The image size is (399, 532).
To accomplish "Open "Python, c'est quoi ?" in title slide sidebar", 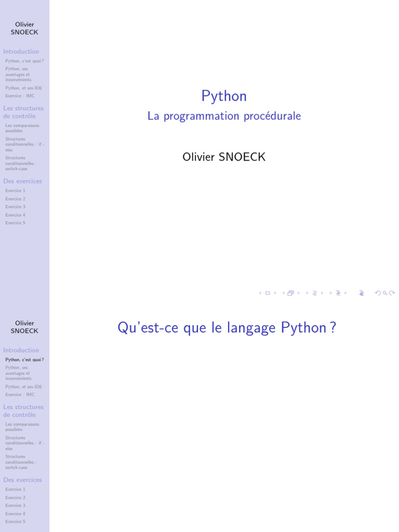I will (24, 61).
